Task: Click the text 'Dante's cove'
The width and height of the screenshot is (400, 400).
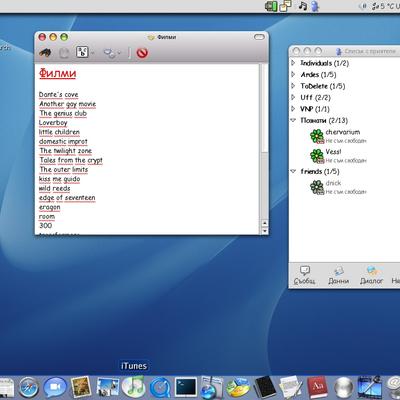Action: (x=59, y=95)
